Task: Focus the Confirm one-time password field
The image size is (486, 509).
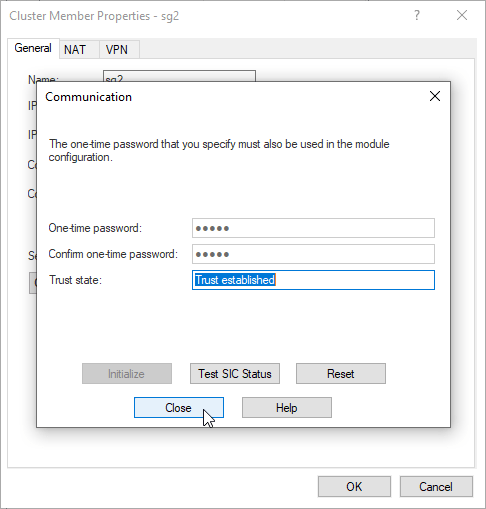Action: [313, 254]
